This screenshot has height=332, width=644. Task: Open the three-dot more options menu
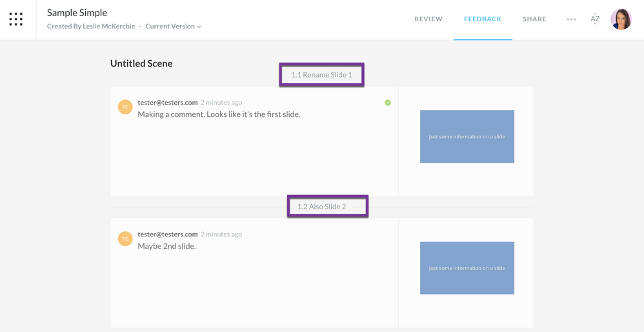point(571,19)
